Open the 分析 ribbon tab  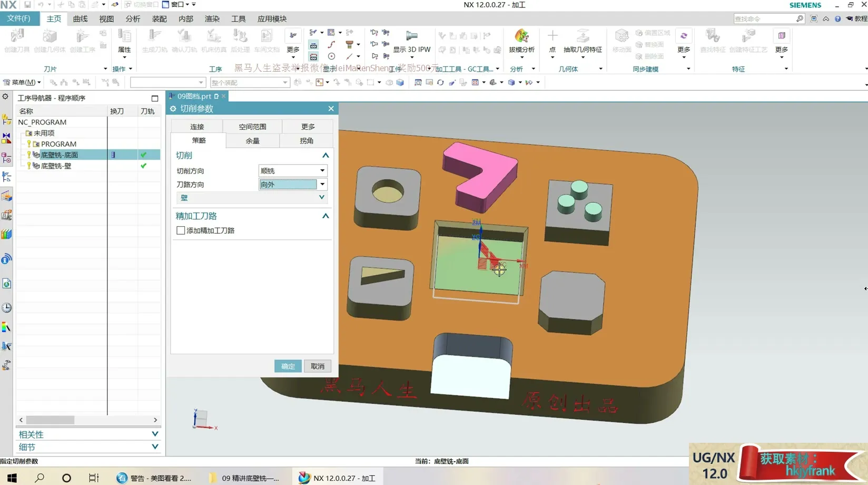133,19
